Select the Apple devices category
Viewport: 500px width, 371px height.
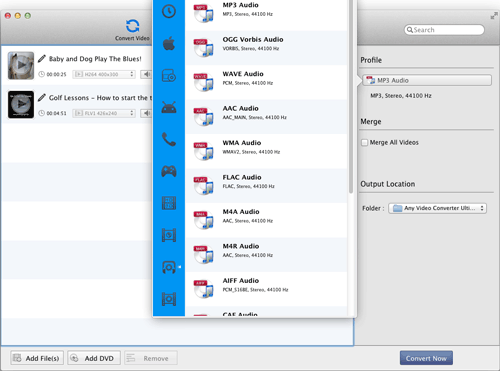click(x=169, y=43)
